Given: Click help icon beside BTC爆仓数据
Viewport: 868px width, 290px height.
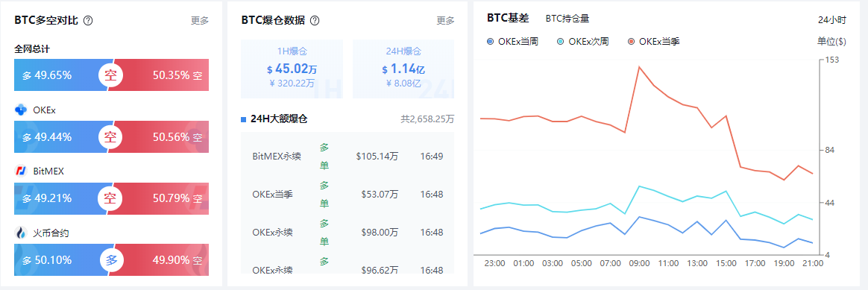Looking at the screenshot, I should tap(315, 20).
